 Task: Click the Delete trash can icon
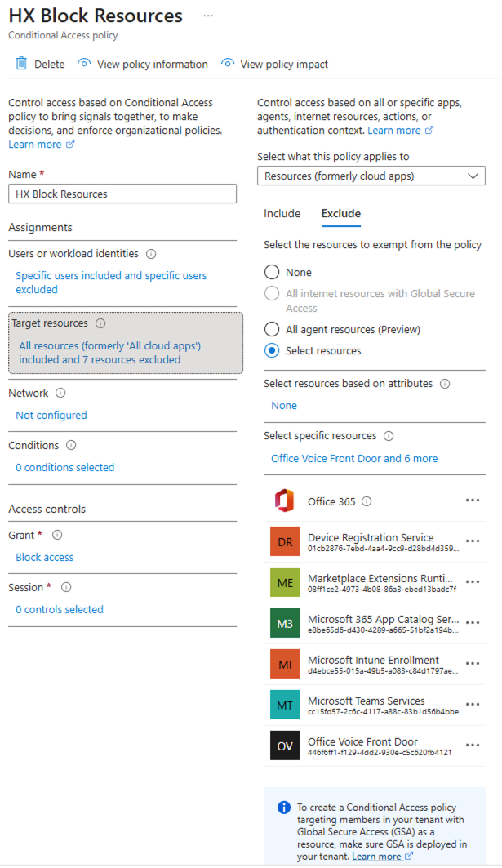21,63
